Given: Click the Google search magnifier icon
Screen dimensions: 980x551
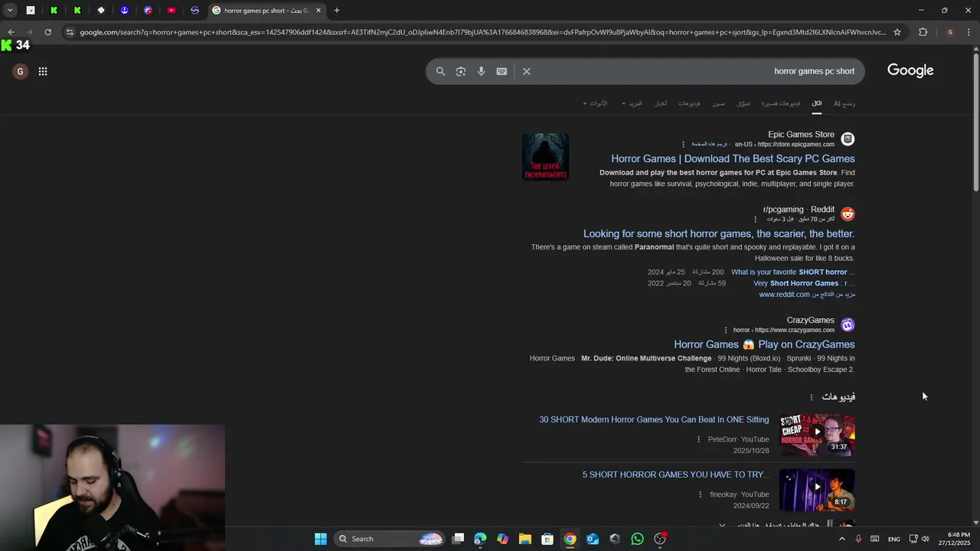Looking at the screenshot, I should tap(440, 71).
